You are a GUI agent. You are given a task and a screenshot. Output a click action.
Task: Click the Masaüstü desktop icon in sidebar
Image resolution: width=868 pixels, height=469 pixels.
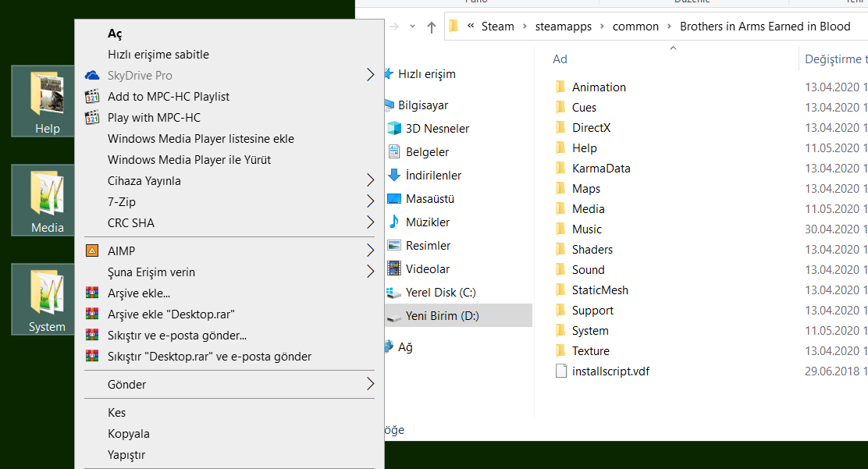(x=393, y=198)
